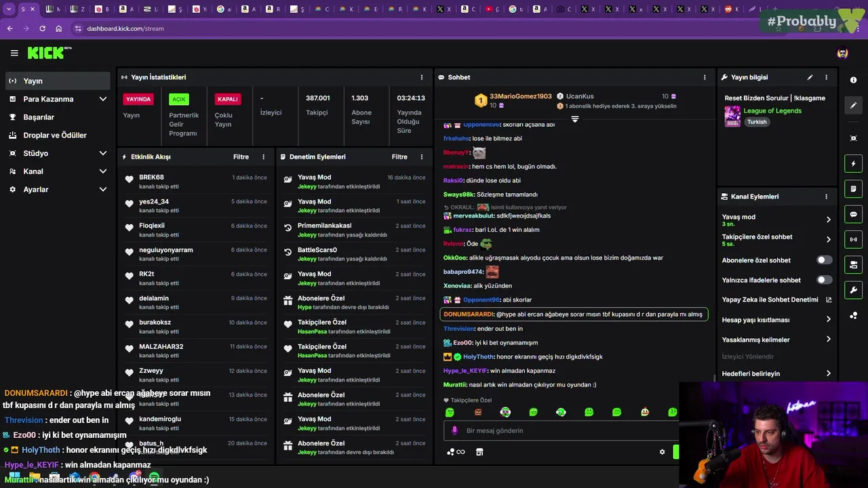Click the Turkish language tag
Viewport: 868px width, 488px height.
[757, 122]
